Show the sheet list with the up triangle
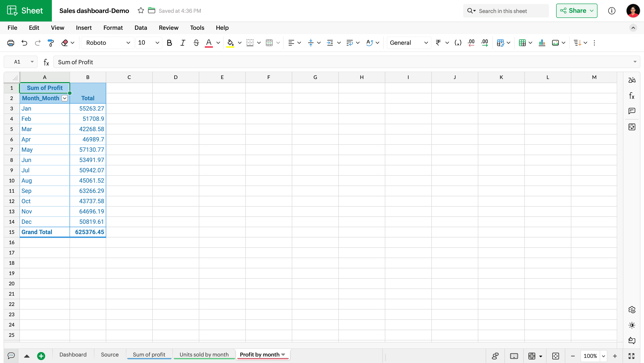 point(27,356)
